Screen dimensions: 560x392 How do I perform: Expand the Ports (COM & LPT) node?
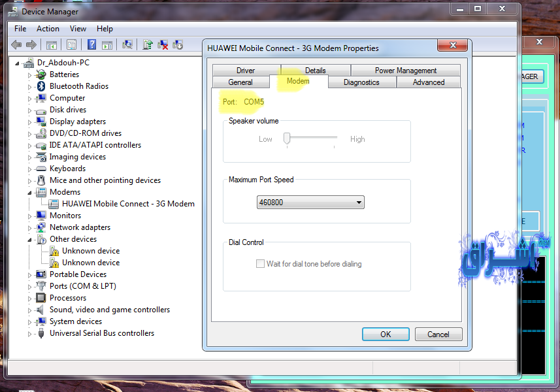29,287
